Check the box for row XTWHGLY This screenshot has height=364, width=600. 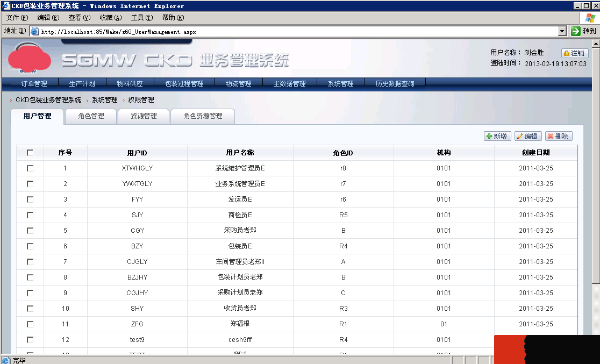(x=30, y=168)
